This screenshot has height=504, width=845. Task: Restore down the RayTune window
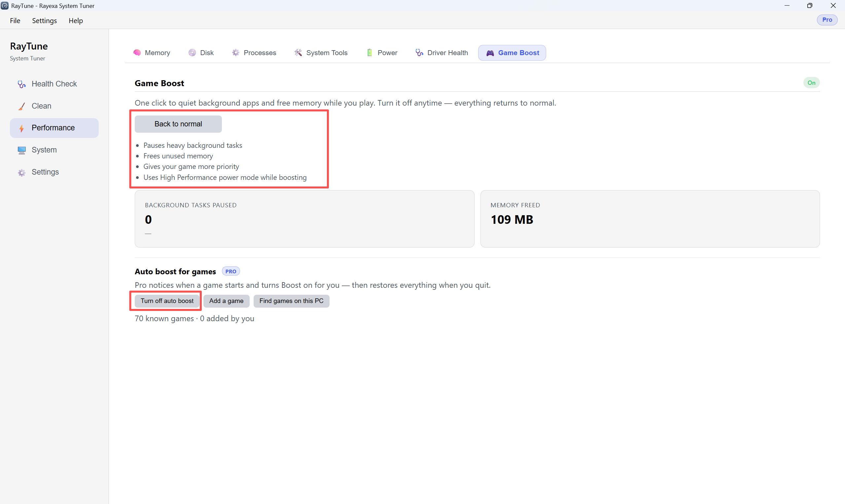810,6
